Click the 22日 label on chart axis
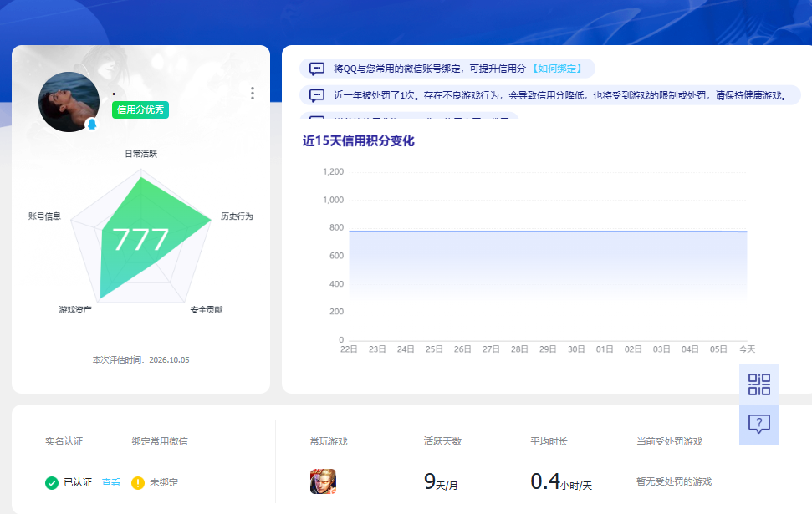 pyautogui.click(x=349, y=349)
